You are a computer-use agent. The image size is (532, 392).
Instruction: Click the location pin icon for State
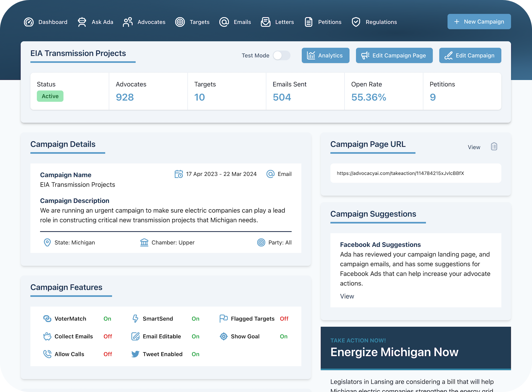point(47,243)
